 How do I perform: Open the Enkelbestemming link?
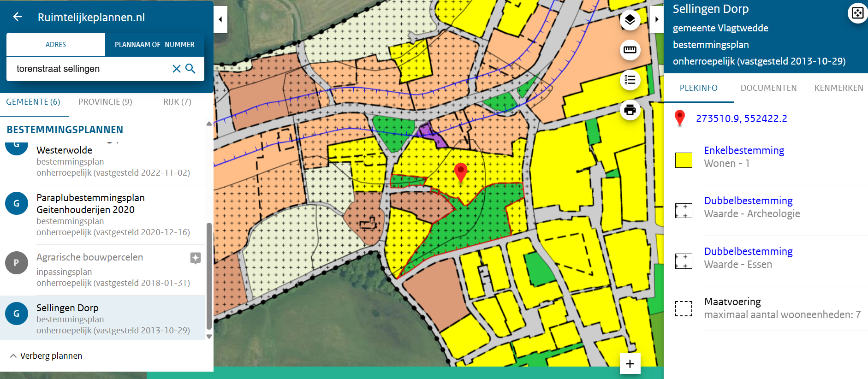744,150
